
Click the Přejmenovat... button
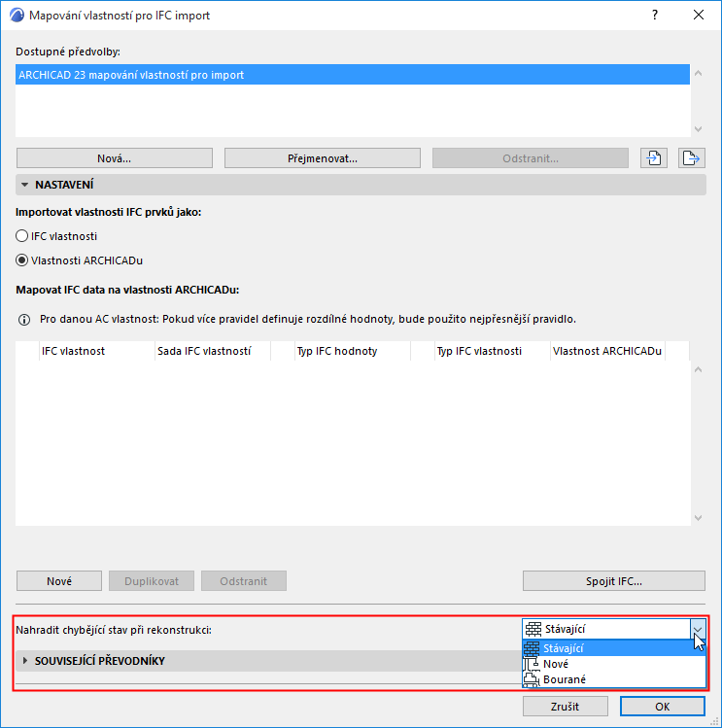pos(323,158)
